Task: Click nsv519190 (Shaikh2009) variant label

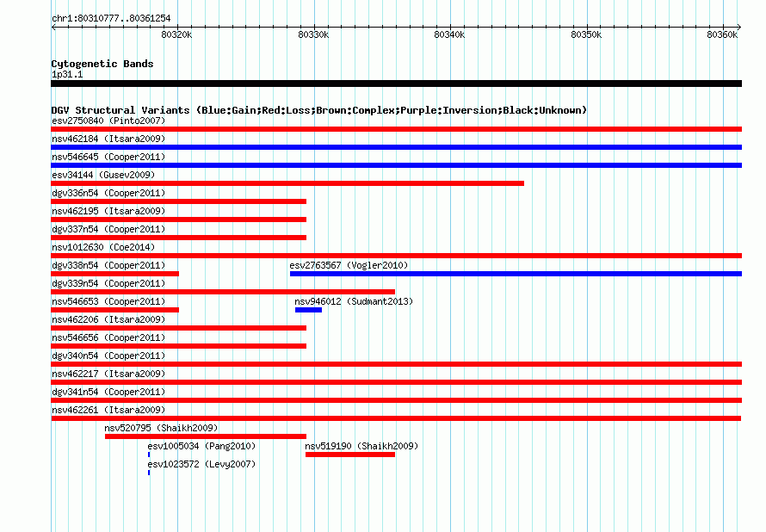Action: (361, 446)
